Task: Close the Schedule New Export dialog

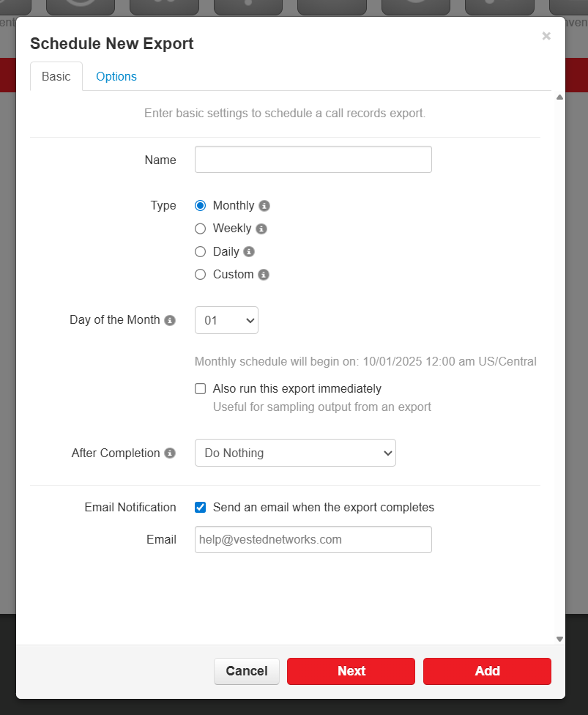Action: pos(546,36)
